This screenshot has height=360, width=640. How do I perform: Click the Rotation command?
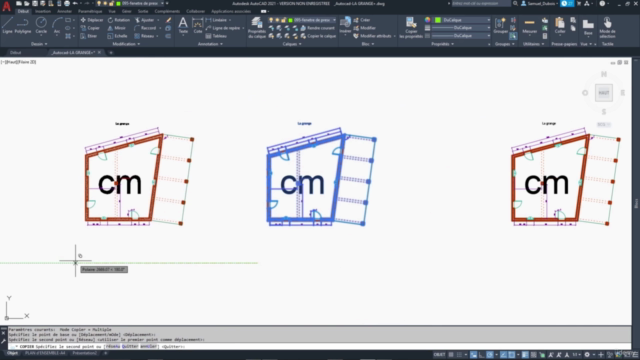tap(119, 20)
